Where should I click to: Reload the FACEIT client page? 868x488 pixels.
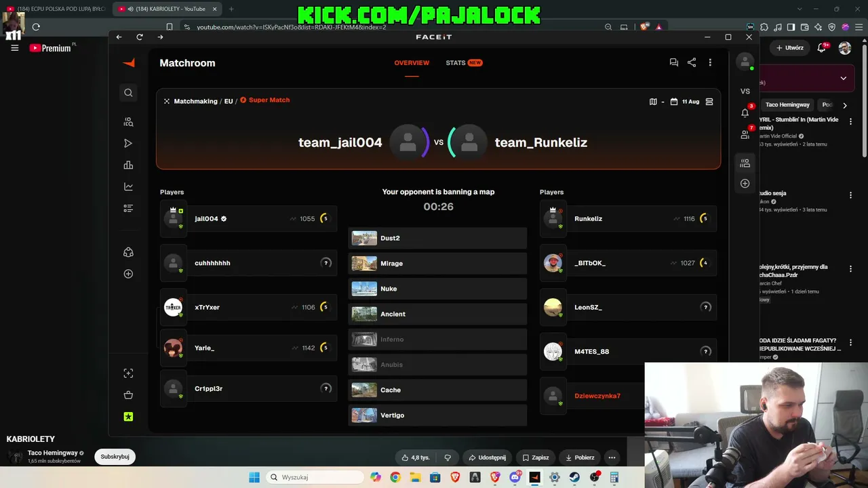[x=140, y=37]
